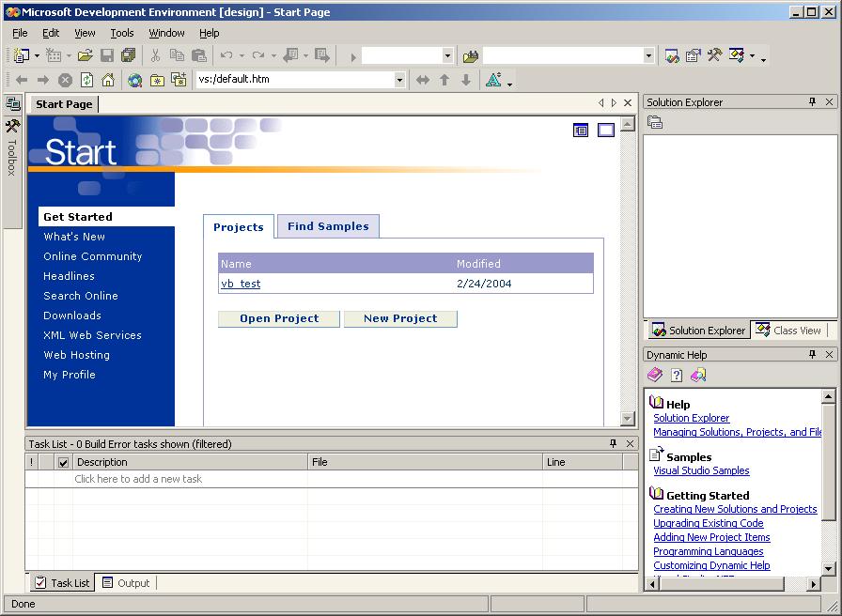Click the 'Click here to add a new task' row
Viewport: 842px width, 616px height.
click(332, 479)
